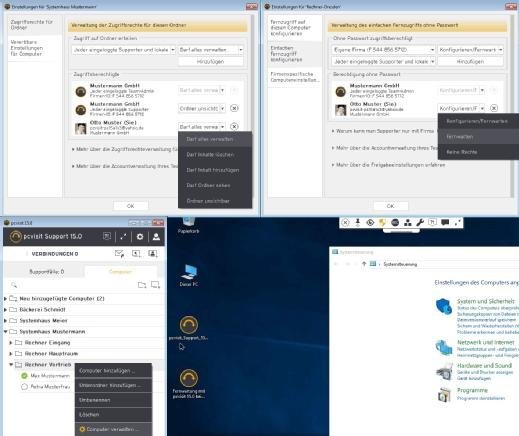Select 'Computer verwalten' from context menu
Screen dimensions: 519x436
point(113,429)
